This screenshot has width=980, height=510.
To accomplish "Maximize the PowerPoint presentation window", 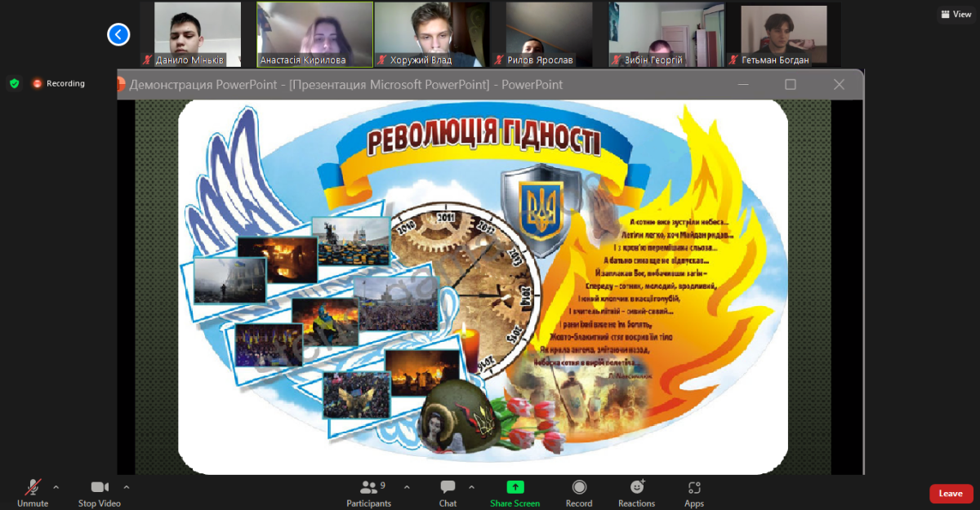I will coord(790,85).
